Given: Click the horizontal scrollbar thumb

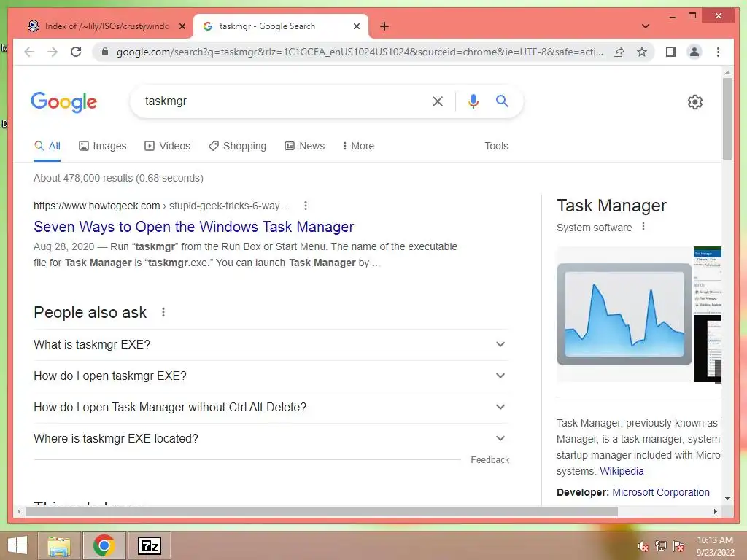Looking at the screenshot, I should pos(322,511).
